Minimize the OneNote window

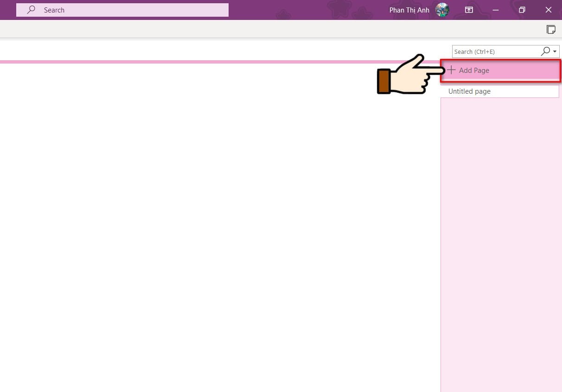(x=496, y=10)
